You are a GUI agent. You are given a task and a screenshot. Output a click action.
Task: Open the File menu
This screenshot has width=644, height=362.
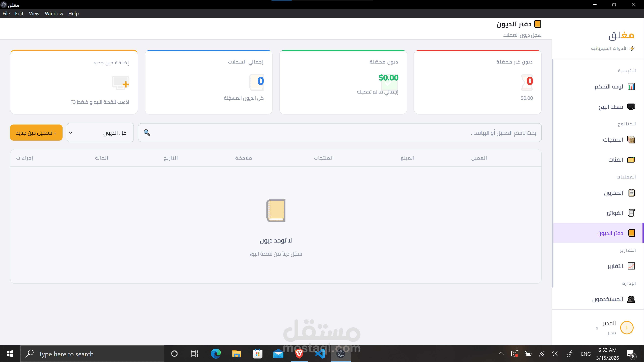click(x=6, y=13)
